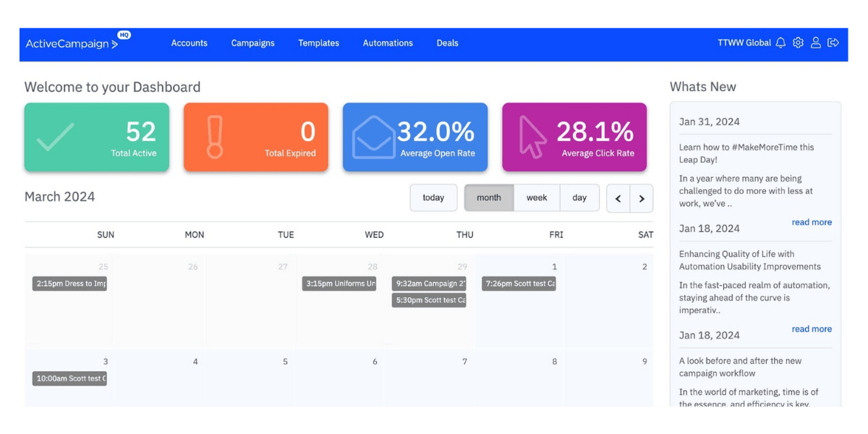This screenshot has height=434, width=868.
Task: Select the month view toggle
Action: (x=489, y=197)
